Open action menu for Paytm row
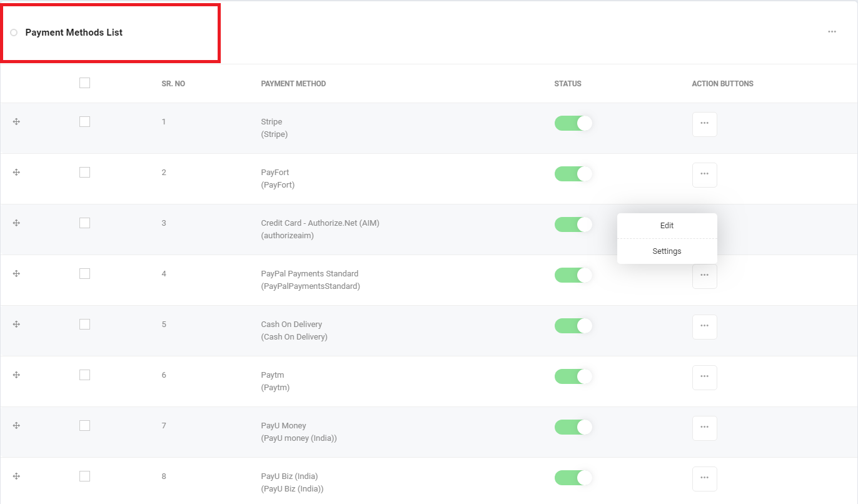 pos(705,378)
